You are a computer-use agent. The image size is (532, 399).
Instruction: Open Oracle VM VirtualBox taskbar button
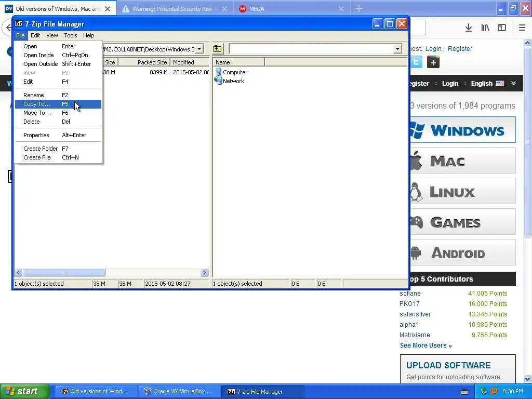pyautogui.click(x=179, y=392)
